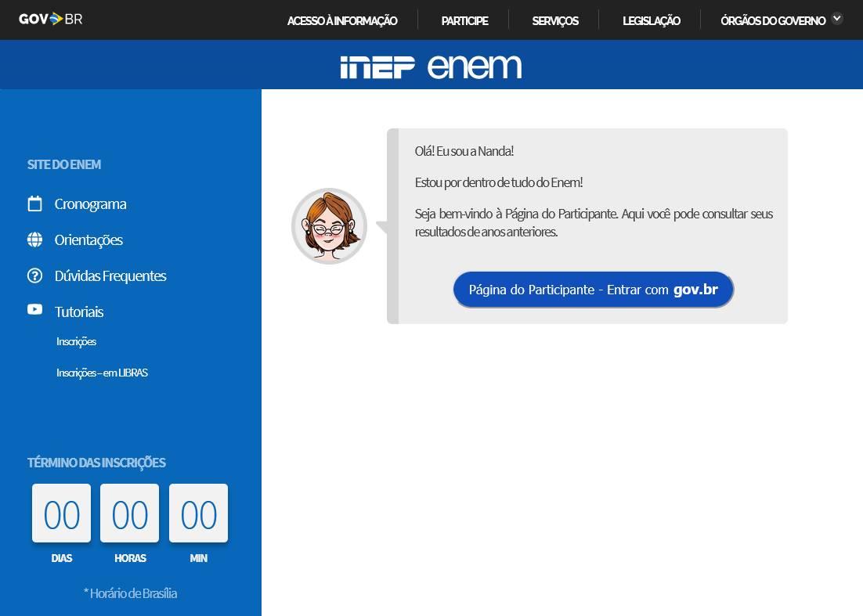Go to the Serviços menu item
Viewport: 863px width, 616px height.
[554, 21]
